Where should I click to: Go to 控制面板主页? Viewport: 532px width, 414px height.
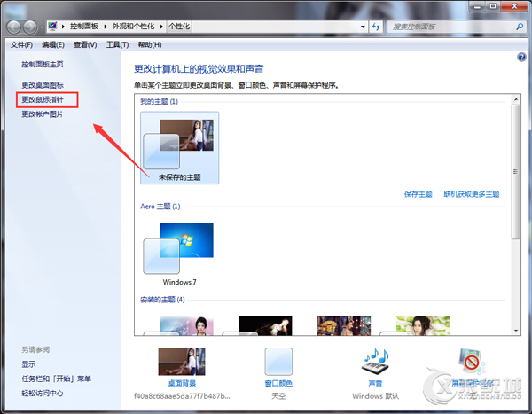(x=43, y=64)
